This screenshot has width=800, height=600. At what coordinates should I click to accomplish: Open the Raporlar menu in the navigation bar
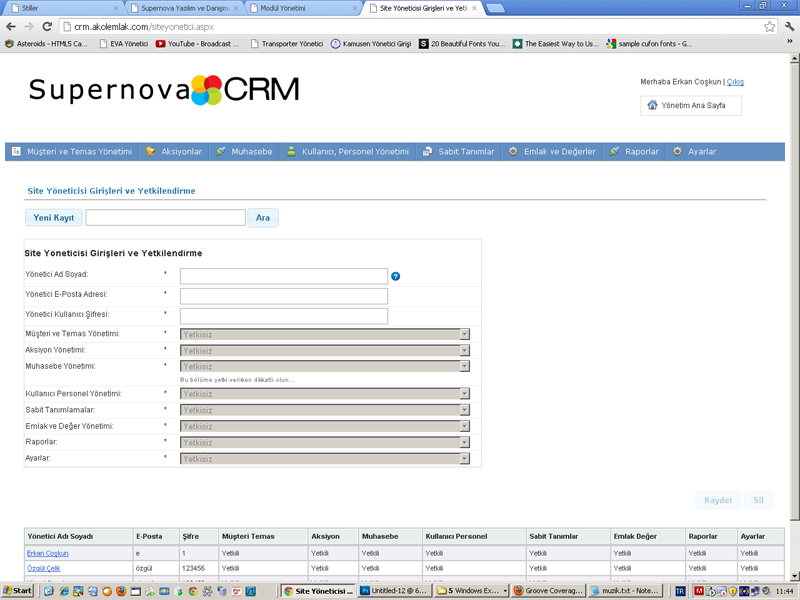click(x=634, y=152)
